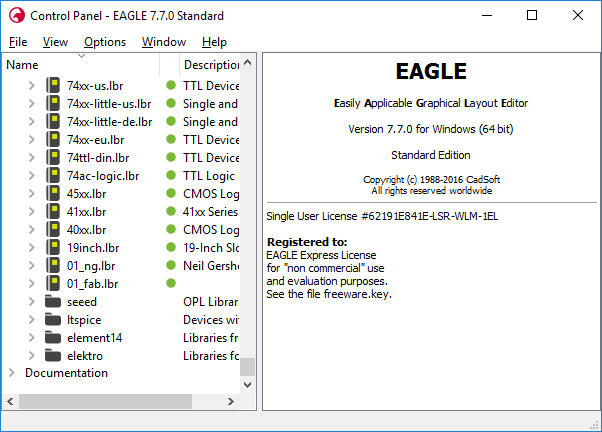
Task: Expand the ltspice folder chevron
Action: click(x=32, y=319)
